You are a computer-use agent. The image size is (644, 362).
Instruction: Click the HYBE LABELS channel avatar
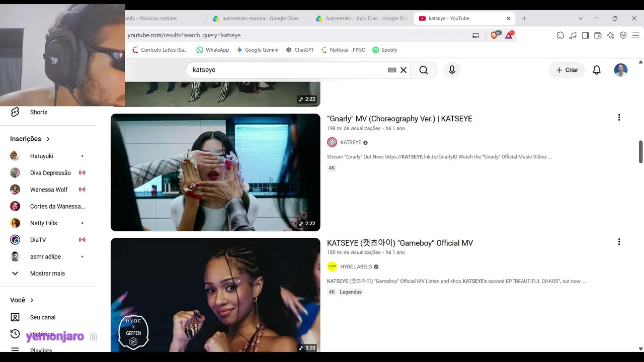332,266
